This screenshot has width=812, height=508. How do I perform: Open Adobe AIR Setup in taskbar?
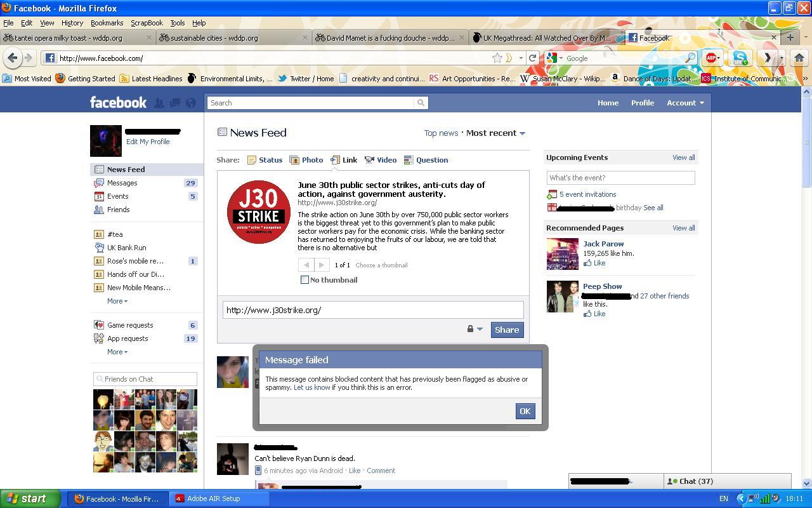click(219, 498)
